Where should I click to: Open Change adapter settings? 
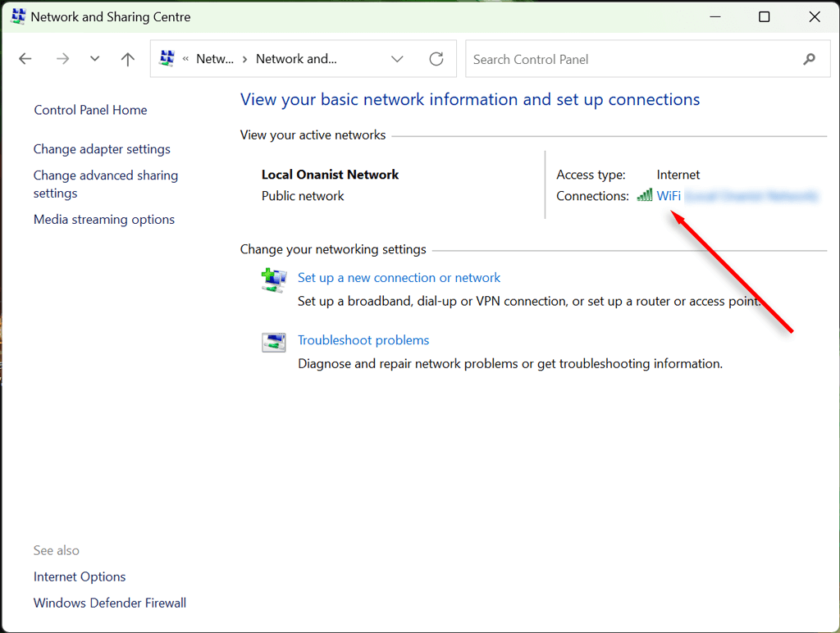102,149
